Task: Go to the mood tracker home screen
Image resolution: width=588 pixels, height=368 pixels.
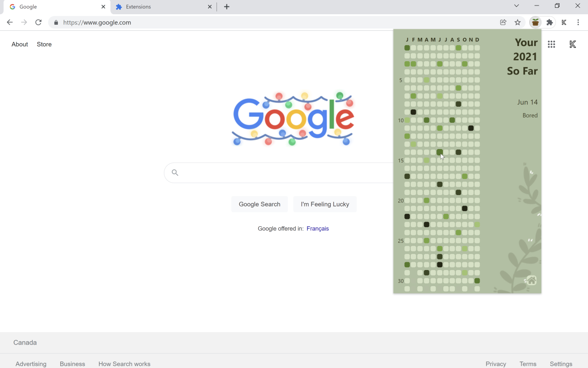Action: [531, 280]
